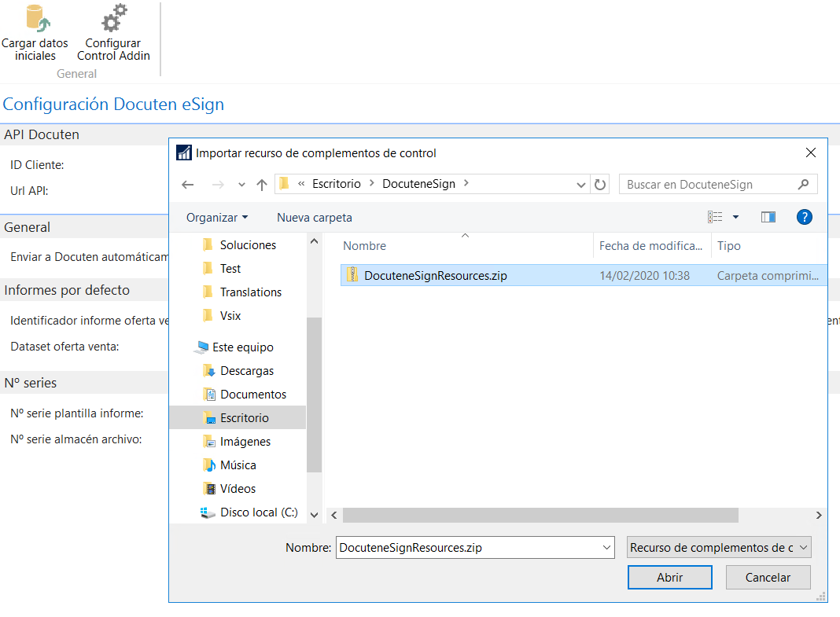Open help with the blue question mark
Screen dimensions: 840x617
(804, 217)
